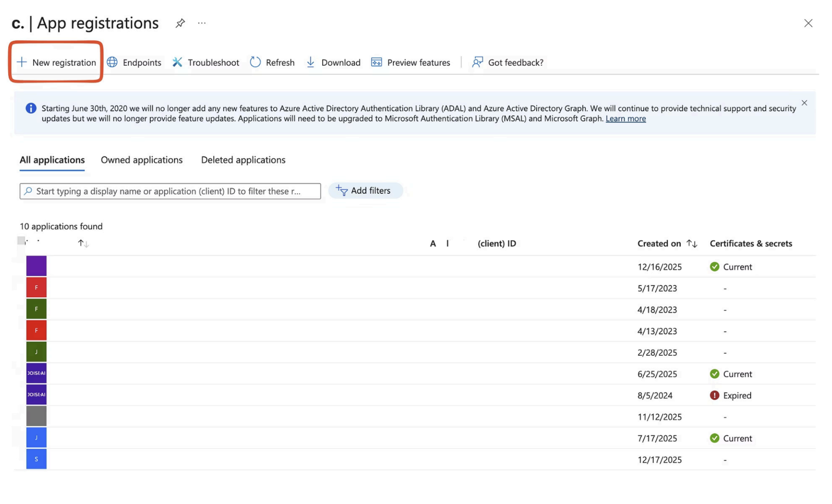Open the JOIS.AI app created 8/5/2024
Viewport: 832px width, 504px height.
(x=36, y=395)
